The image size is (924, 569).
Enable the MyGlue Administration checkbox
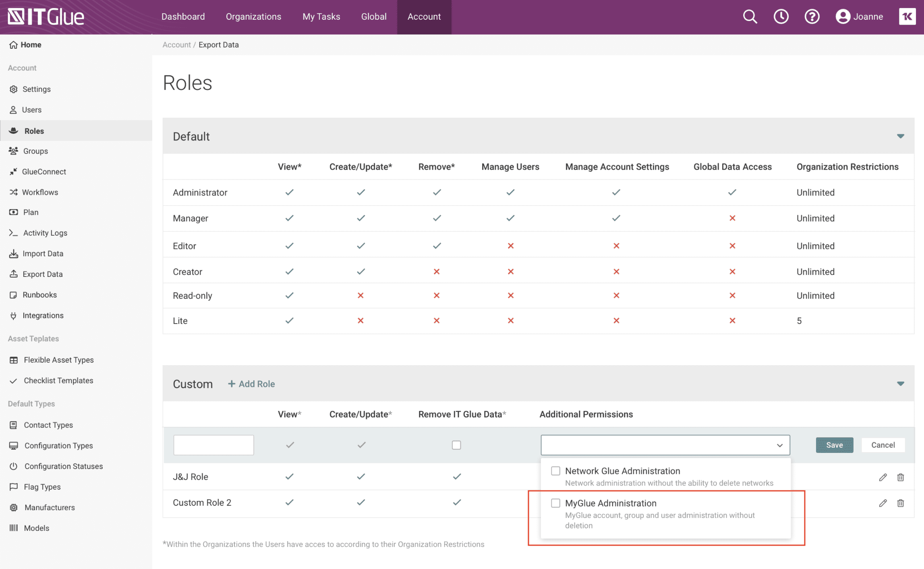555,503
